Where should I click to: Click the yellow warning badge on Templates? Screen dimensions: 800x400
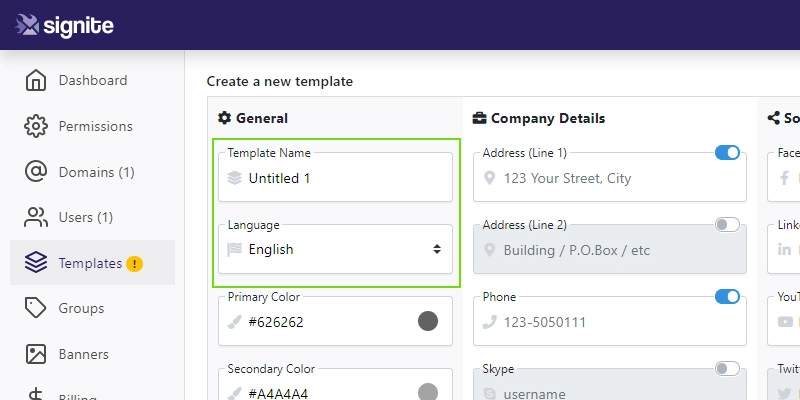[135, 263]
